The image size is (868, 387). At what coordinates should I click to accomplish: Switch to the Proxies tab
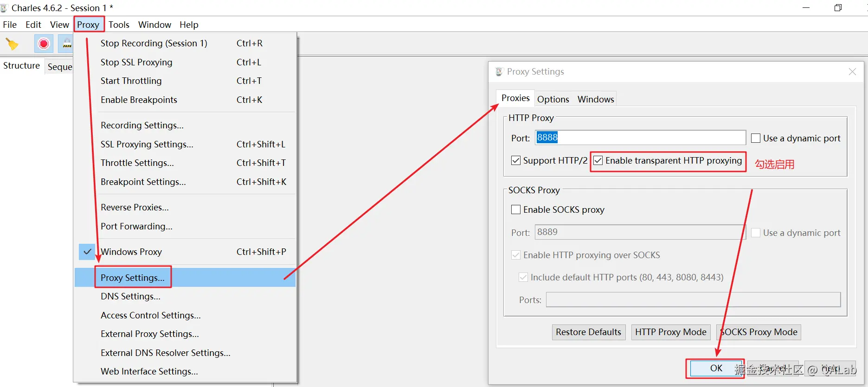[515, 98]
